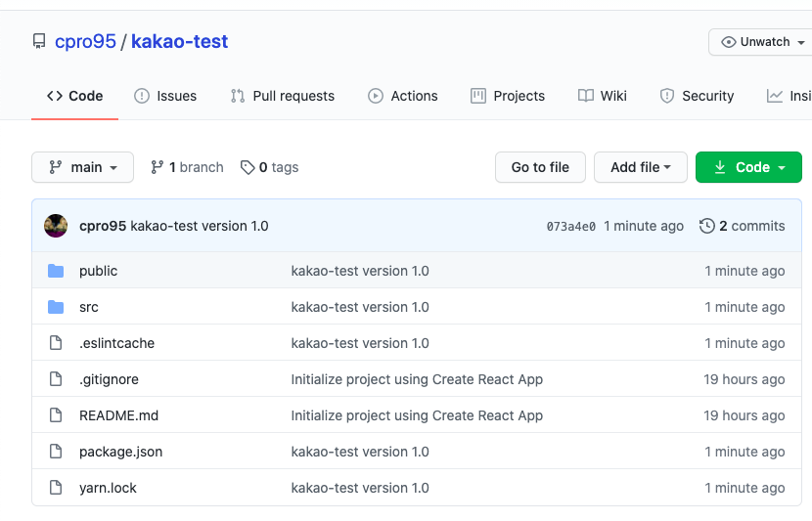Image resolution: width=812 pixels, height=521 pixels.
Task: Open the Projects tab
Action: click(x=508, y=96)
